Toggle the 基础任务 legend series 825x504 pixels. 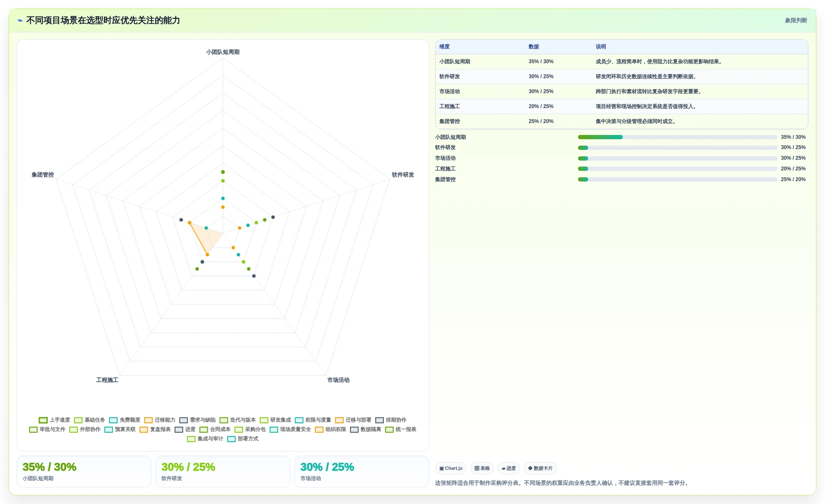click(x=89, y=420)
